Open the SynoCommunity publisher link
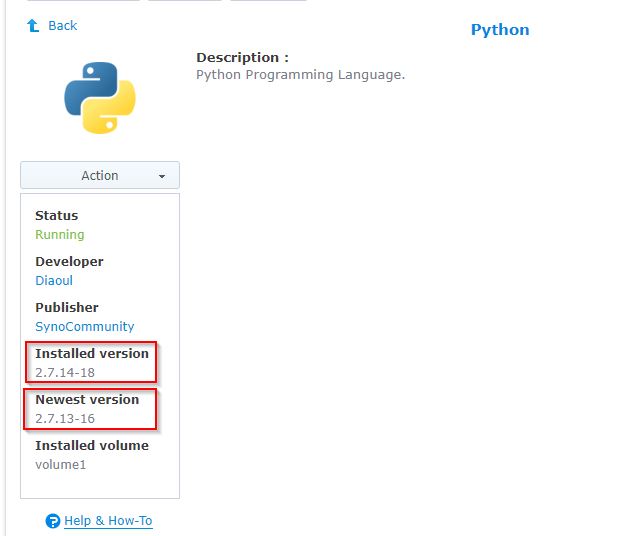 coord(85,326)
